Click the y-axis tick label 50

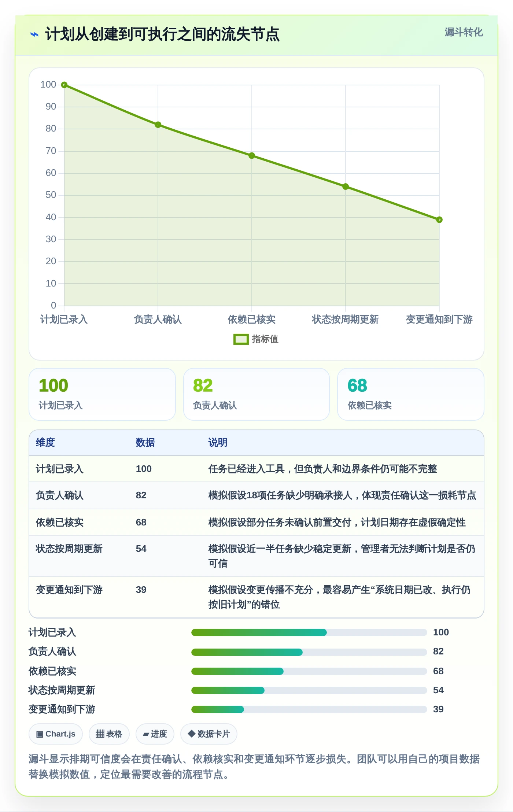coord(51,195)
